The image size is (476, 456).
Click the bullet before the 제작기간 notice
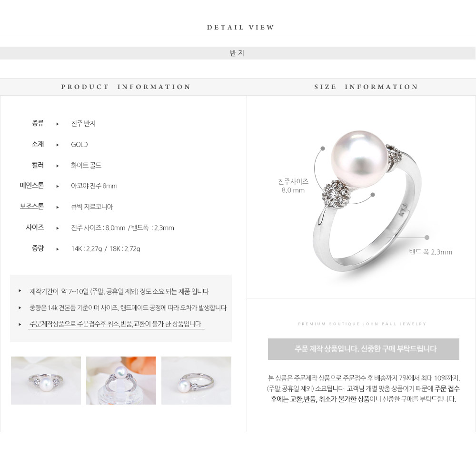click(20, 291)
